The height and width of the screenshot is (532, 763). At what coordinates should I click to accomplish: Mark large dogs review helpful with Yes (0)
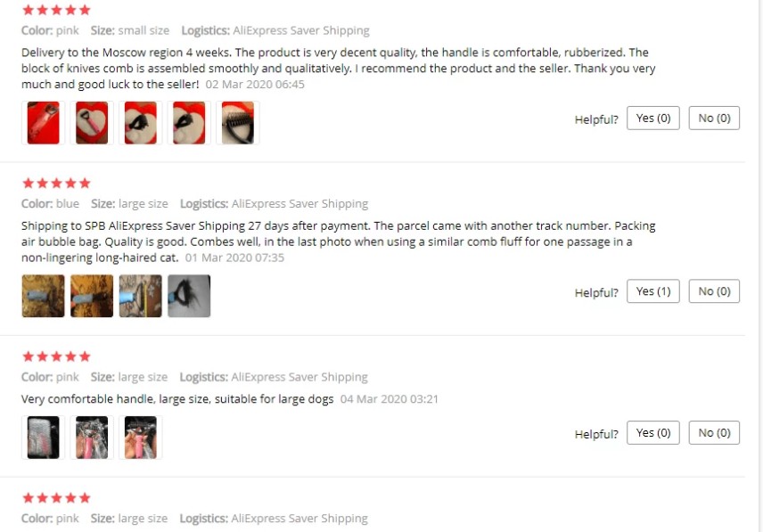[653, 433]
